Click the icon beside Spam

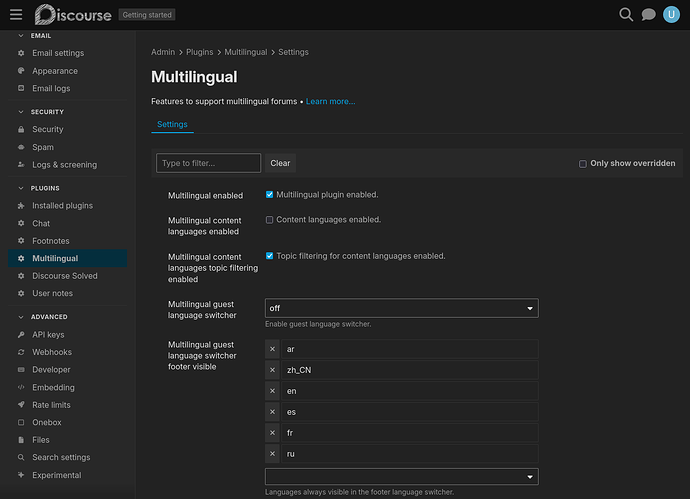(21, 147)
